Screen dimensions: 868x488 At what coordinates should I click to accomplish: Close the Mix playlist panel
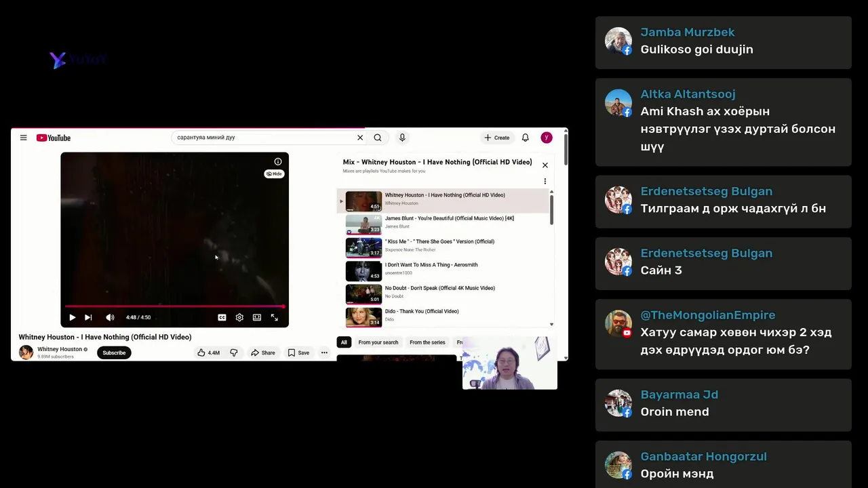(x=545, y=165)
